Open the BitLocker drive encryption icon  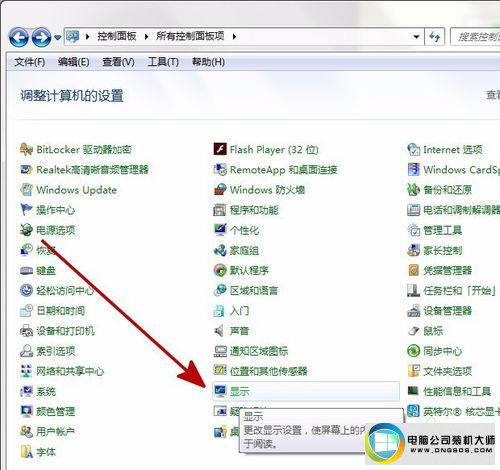click(x=26, y=149)
